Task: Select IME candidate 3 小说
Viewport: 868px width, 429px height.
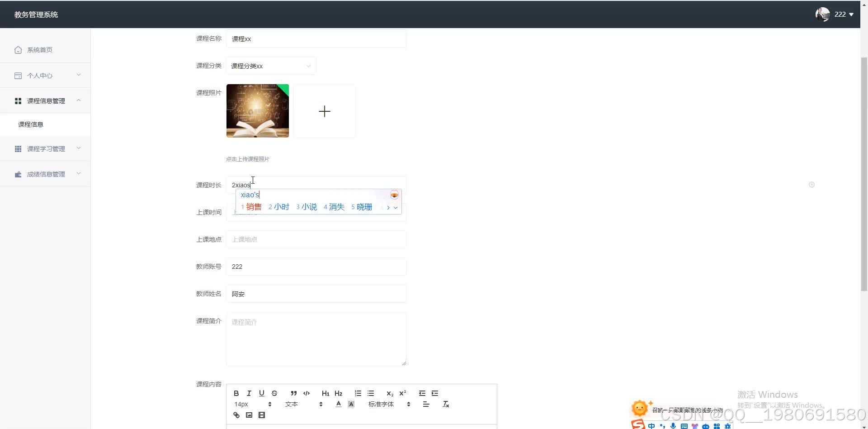Action: coord(307,207)
